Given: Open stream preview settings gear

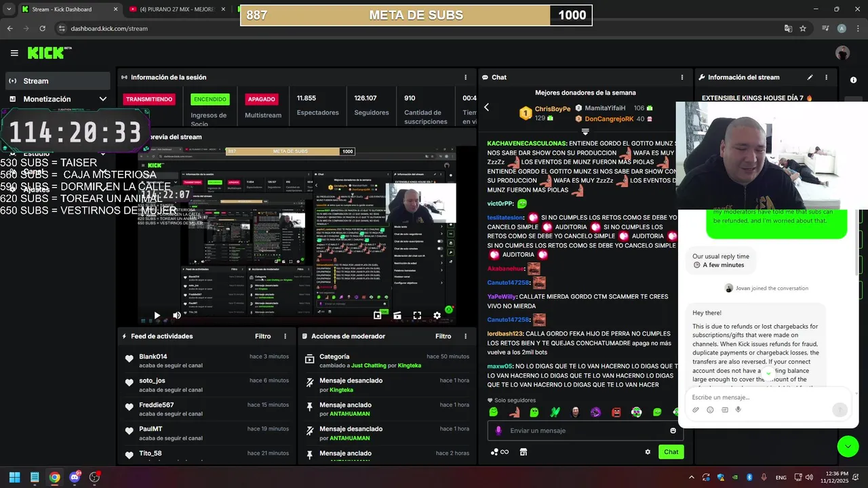Looking at the screenshot, I should point(437,315).
